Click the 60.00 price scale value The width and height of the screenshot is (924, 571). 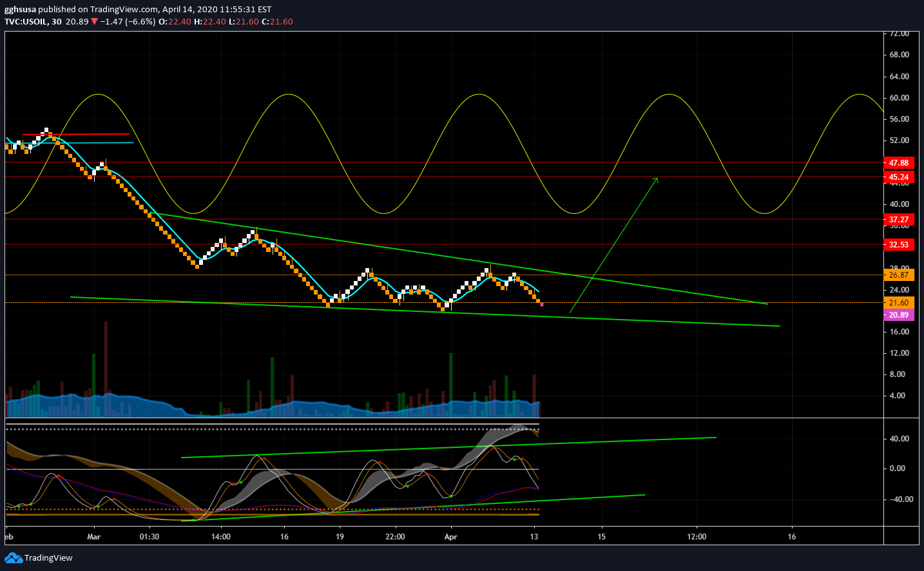click(x=900, y=98)
